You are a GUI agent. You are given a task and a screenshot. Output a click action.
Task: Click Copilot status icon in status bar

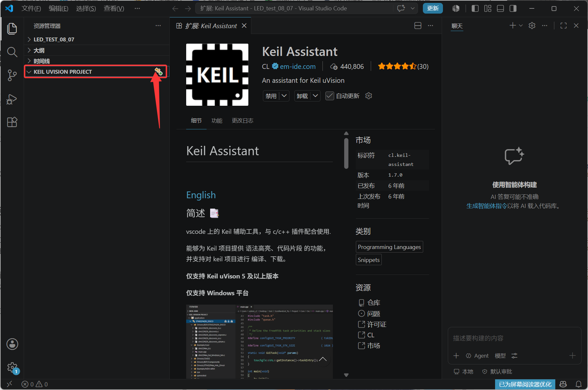tap(563, 384)
